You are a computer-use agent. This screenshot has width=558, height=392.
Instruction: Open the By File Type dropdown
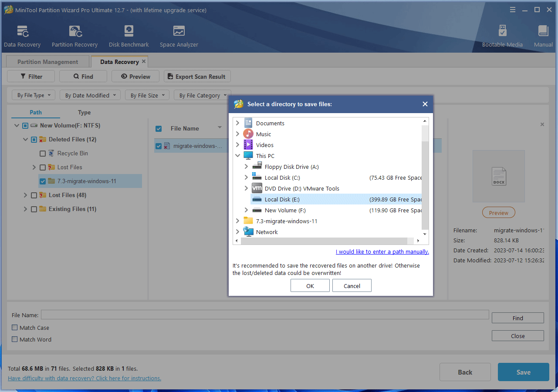click(x=34, y=95)
